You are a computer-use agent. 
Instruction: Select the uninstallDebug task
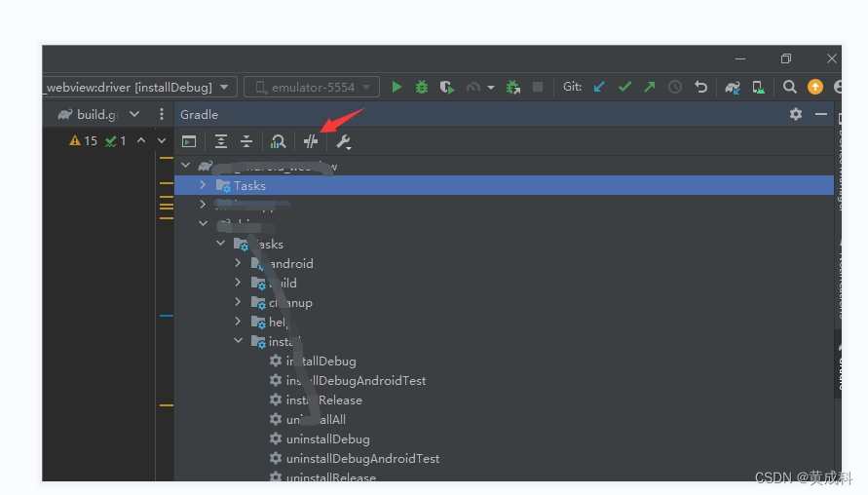pyautogui.click(x=327, y=439)
